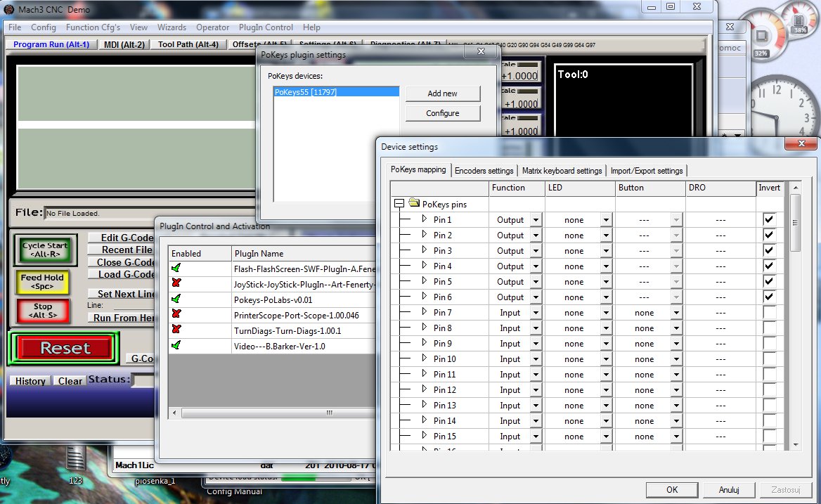Click the green checkmark for Video B.Barker plugin

[176, 345]
